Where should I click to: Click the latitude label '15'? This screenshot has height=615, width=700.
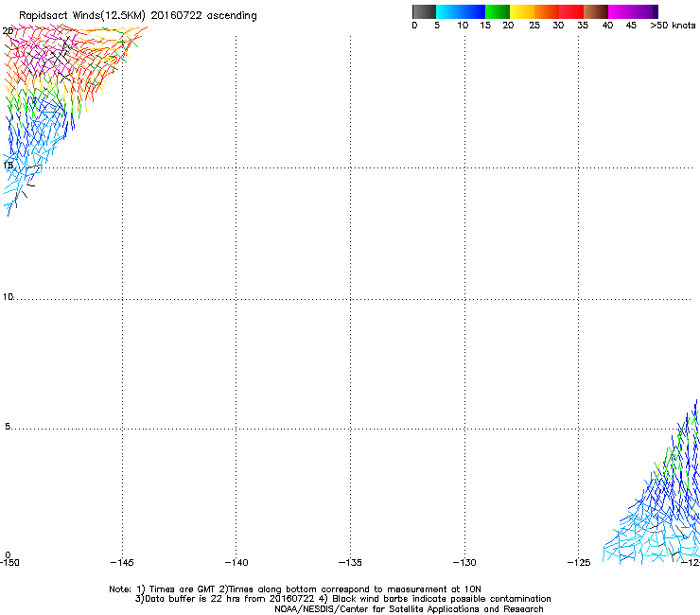pyautogui.click(x=8, y=166)
